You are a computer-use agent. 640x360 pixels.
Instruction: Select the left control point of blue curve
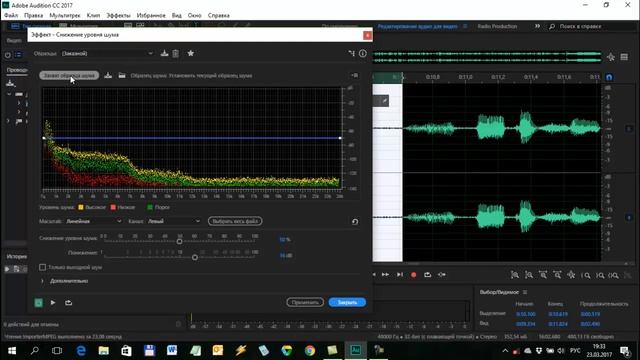pos(44,138)
